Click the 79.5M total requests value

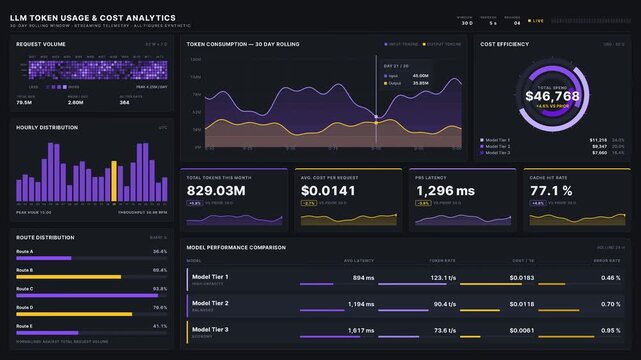[x=24, y=103]
